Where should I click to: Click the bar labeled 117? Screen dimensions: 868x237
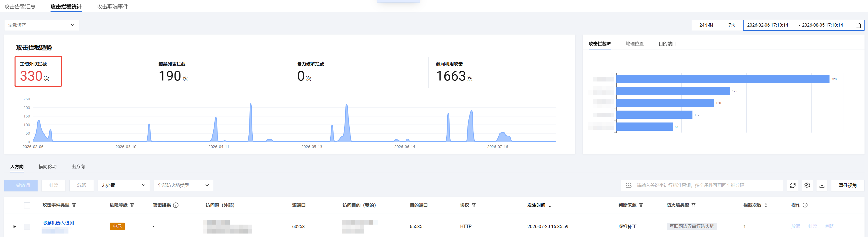[x=654, y=115]
